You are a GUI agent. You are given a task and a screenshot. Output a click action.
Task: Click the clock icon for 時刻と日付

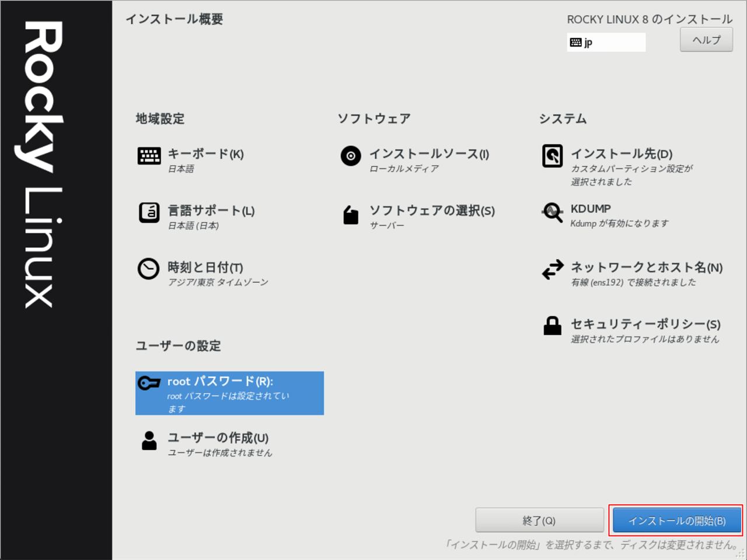point(148,269)
